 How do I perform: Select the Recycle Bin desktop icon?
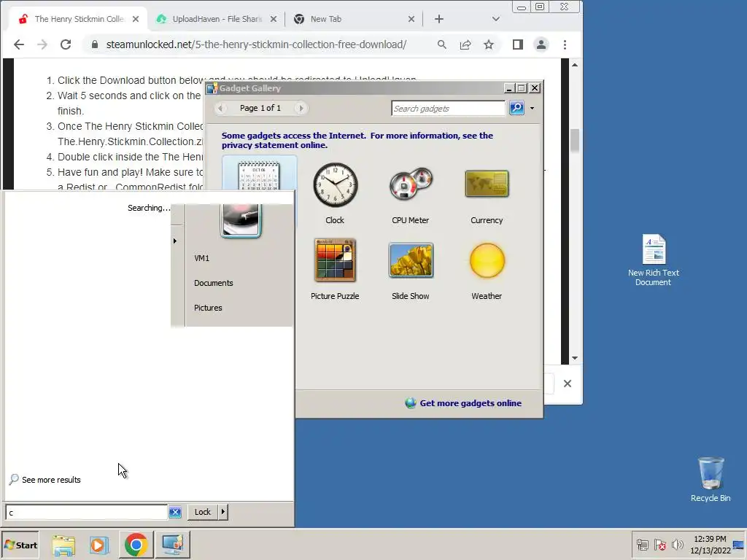click(x=711, y=480)
